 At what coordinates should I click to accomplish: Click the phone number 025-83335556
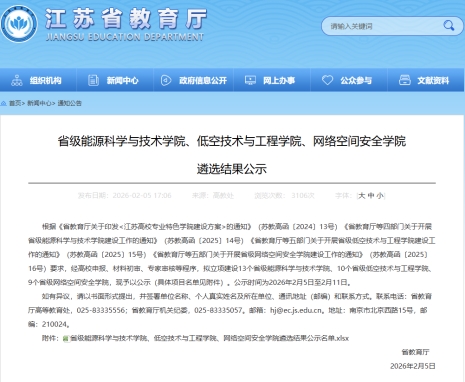[101, 310]
